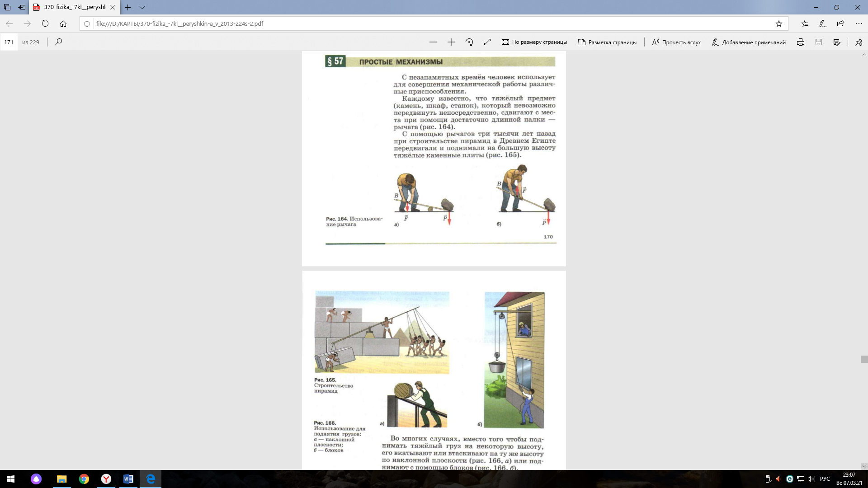Open the taskbar clock and date

click(x=849, y=479)
